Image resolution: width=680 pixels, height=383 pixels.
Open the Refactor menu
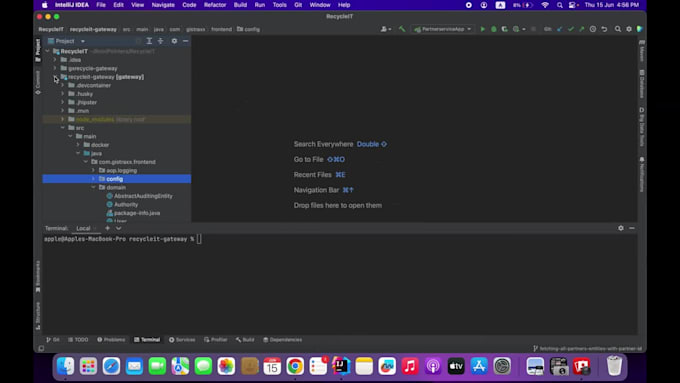point(215,5)
